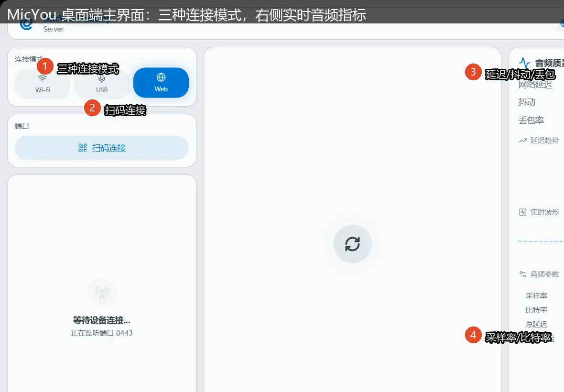Click the 采样率 label
This screenshot has height=392, width=564.
click(x=536, y=295)
